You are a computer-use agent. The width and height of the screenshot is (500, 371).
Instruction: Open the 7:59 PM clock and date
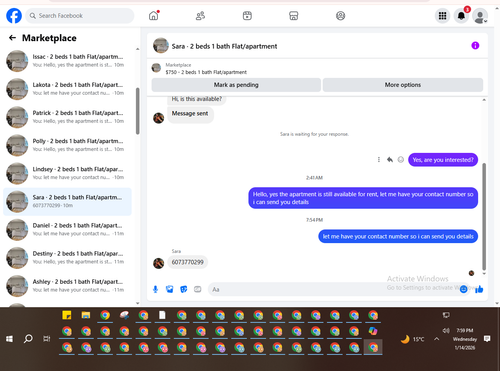click(465, 339)
